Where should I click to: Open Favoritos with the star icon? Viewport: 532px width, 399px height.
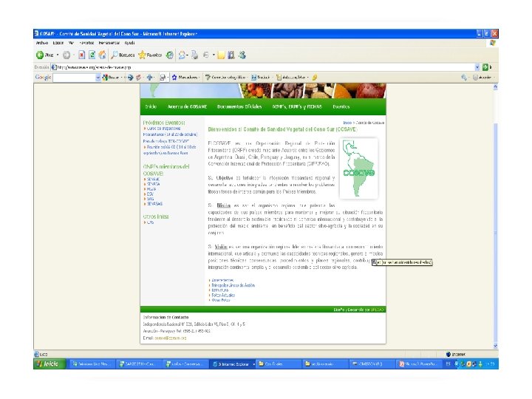point(142,55)
